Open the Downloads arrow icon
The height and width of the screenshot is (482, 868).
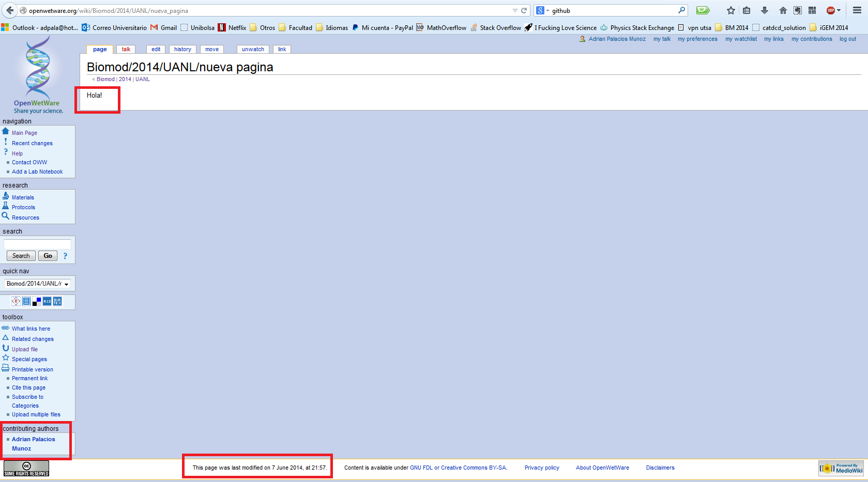pos(765,10)
